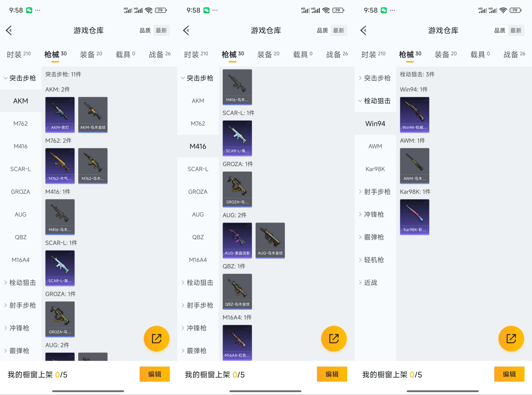Viewport: 532px width, 395px height.
Task: Tap the back arrow at top left
Action: pos(9,30)
